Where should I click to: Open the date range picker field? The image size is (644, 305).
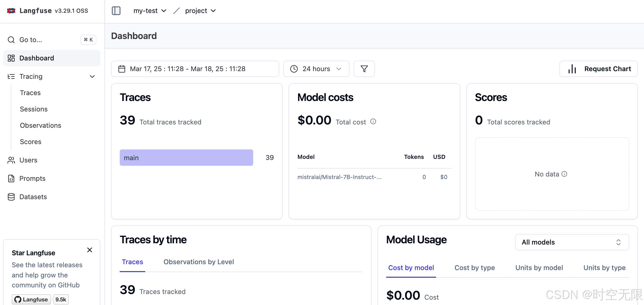(195, 69)
